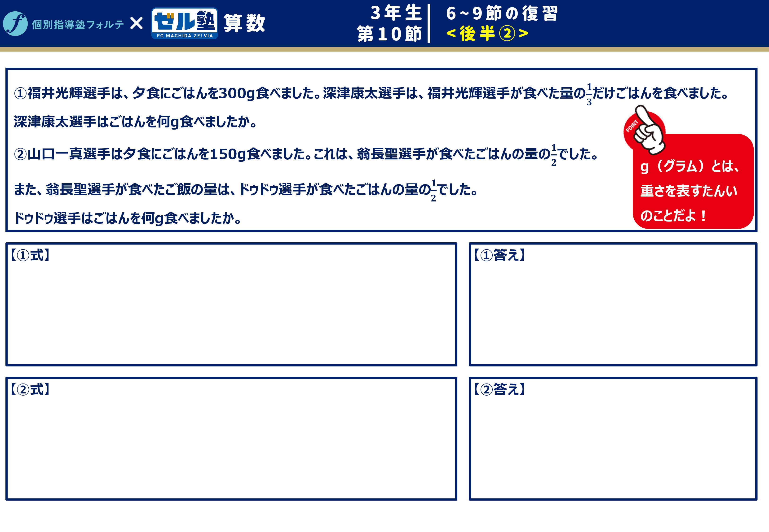This screenshot has width=769, height=532.
Task: Click the 1/2 fraction after ドゥドゥ選手 amount
Action: (x=433, y=191)
